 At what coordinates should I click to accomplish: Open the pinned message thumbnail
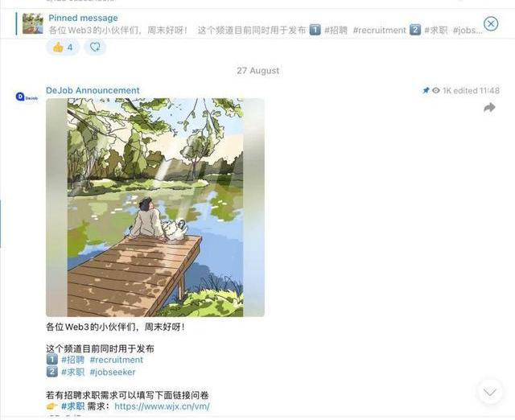(32, 23)
